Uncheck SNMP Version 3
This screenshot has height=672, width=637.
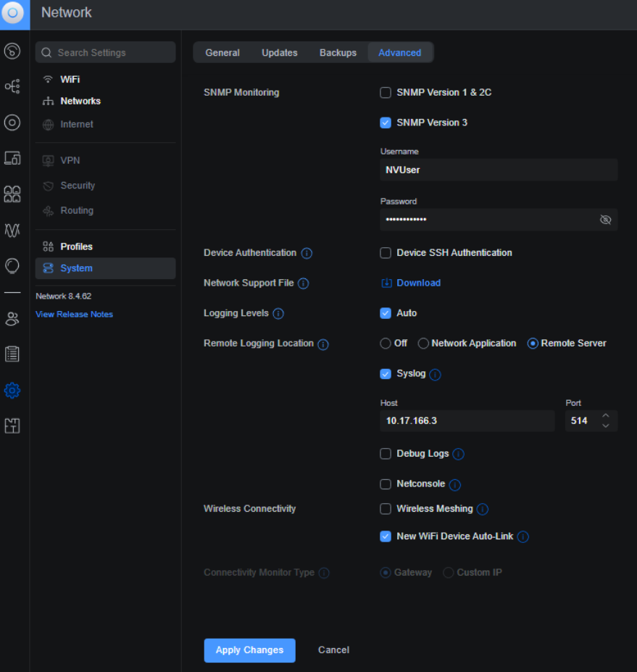pos(386,123)
